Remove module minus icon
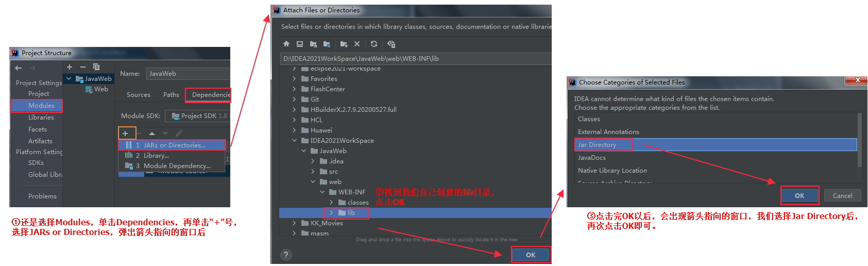 [x=83, y=67]
